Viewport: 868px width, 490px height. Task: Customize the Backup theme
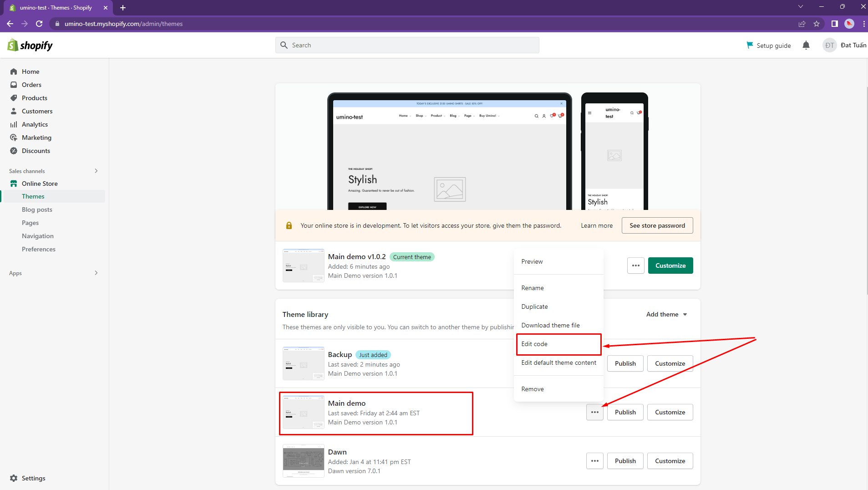670,363
